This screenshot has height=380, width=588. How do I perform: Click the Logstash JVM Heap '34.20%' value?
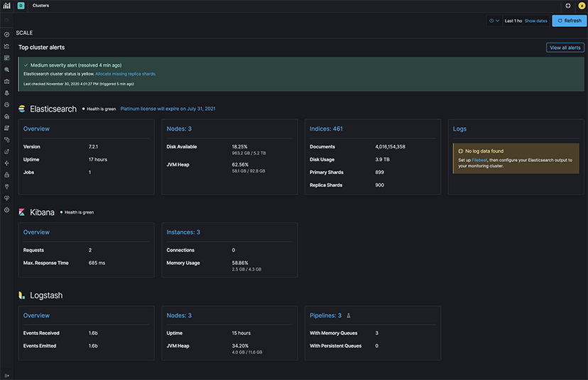(x=240, y=346)
